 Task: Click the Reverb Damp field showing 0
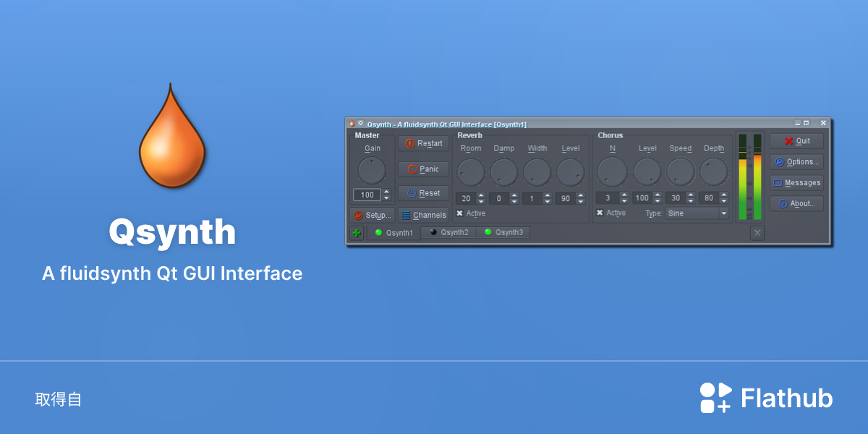(499, 198)
